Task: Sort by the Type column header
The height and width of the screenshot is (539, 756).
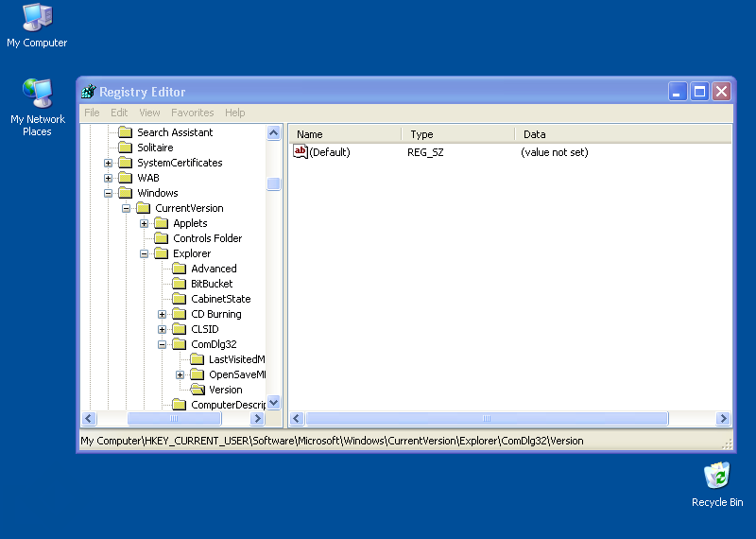Action: [x=458, y=134]
